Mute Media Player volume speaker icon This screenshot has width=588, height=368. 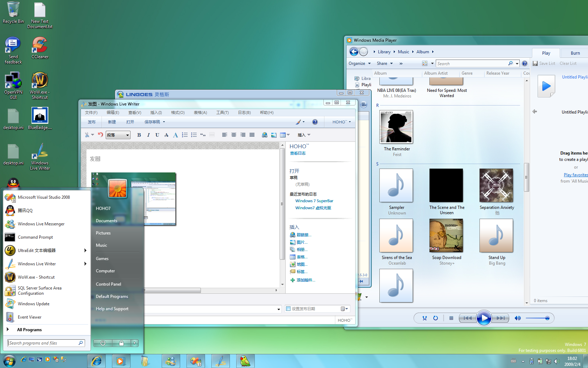coord(518,318)
